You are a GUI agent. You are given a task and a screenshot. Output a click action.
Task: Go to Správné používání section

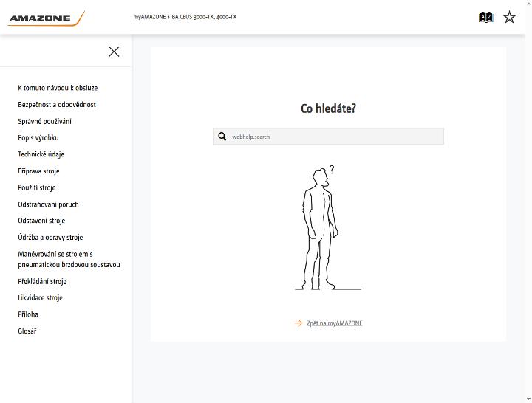(x=44, y=121)
